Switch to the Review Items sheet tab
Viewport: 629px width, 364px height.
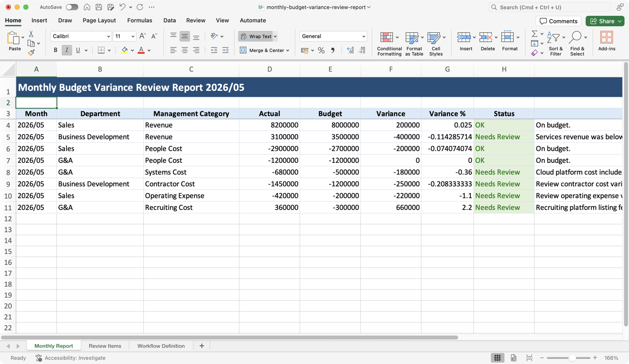(x=105, y=346)
